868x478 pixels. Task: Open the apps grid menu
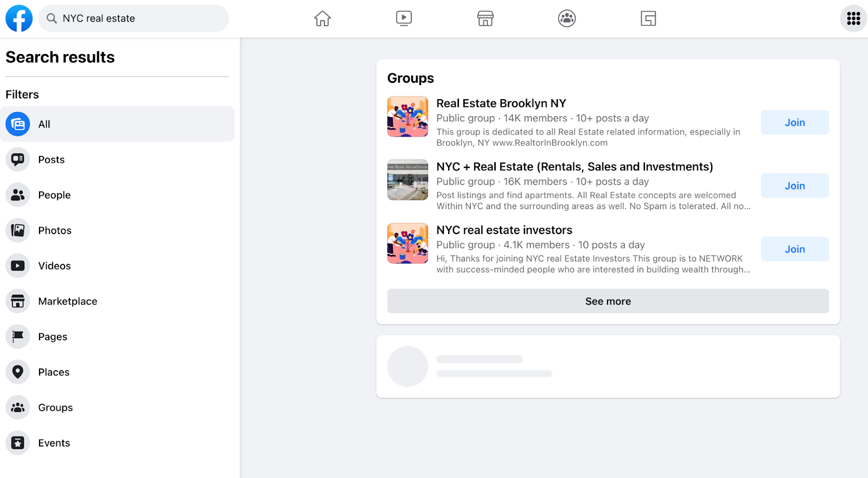pyautogui.click(x=853, y=18)
